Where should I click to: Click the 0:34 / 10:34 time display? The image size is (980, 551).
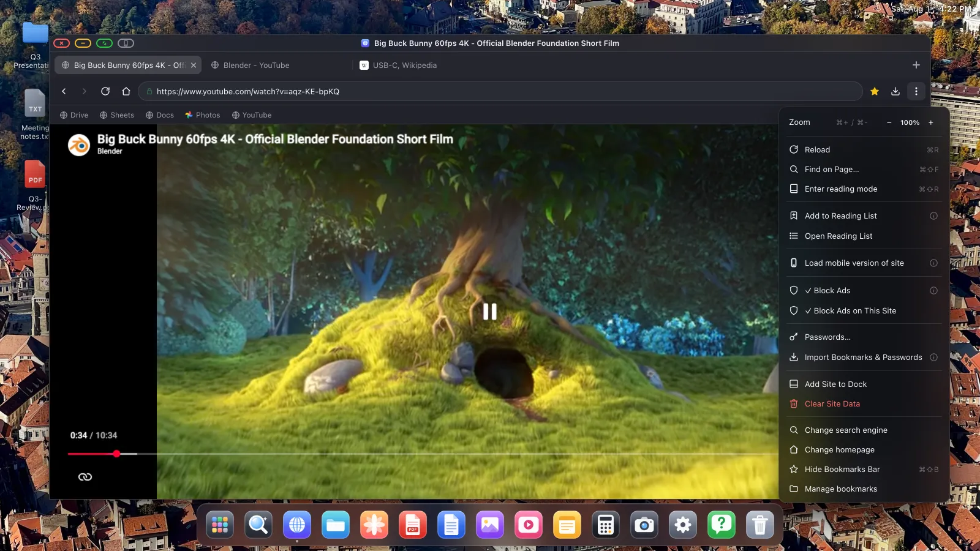point(94,435)
